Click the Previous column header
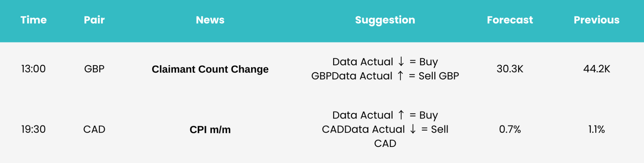 [597, 20]
